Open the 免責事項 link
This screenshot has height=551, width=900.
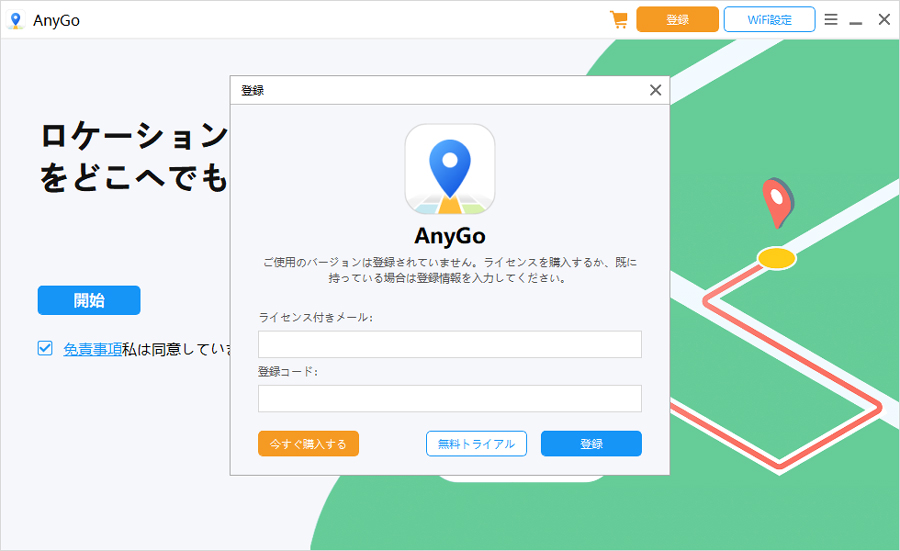point(92,349)
